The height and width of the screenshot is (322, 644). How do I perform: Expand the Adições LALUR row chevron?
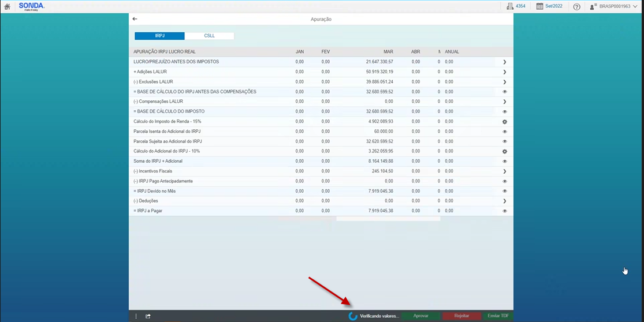[504, 72]
